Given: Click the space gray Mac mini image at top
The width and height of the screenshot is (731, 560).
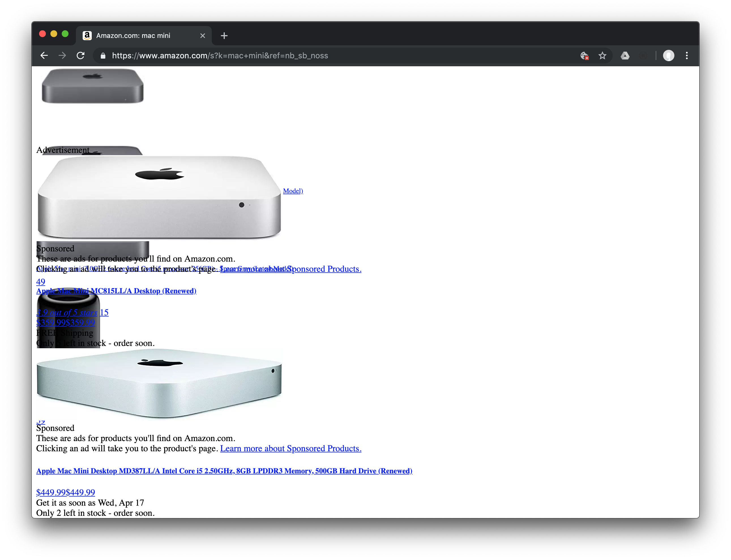Looking at the screenshot, I should click(x=93, y=86).
